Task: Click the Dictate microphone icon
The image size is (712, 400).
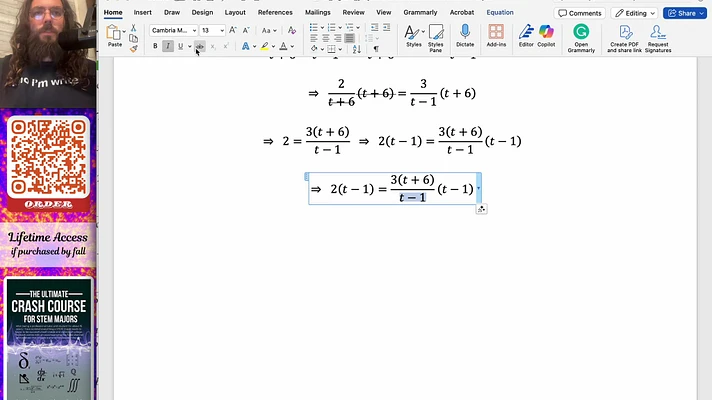Action: point(465,32)
